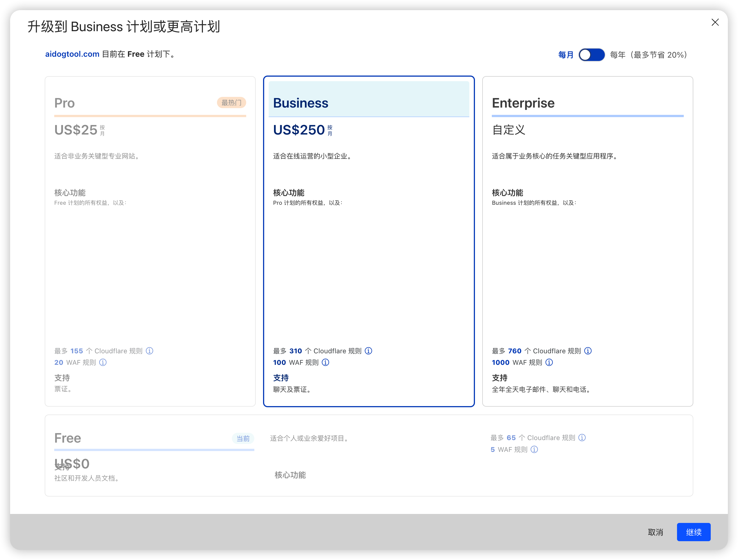Select the Business plan heading
Image resolution: width=738 pixels, height=560 pixels.
pyautogui.click(x=301, y=103)
